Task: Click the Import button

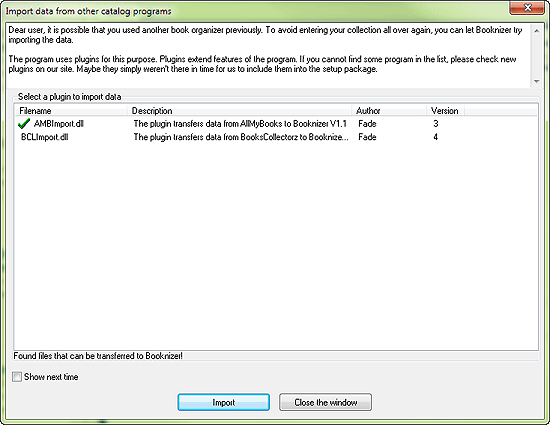Action: [223, 402]
